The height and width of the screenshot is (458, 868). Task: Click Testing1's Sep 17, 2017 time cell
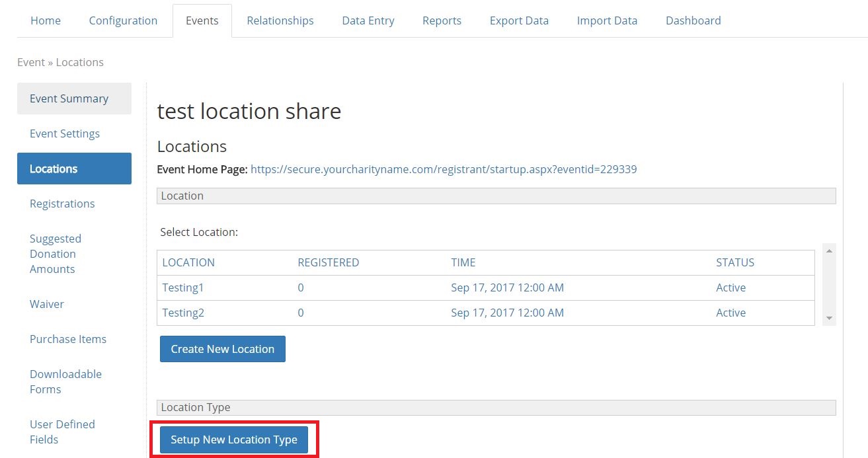pos(508,288)
